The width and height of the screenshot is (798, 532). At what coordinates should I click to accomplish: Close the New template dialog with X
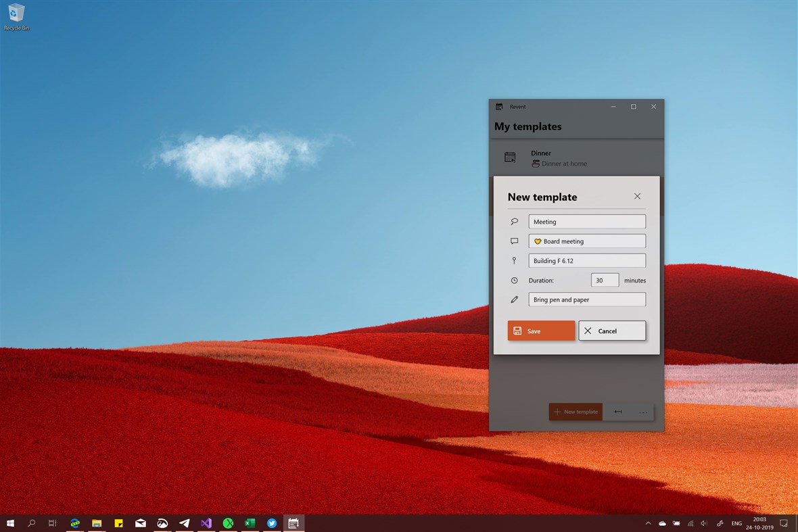(637, 196)
